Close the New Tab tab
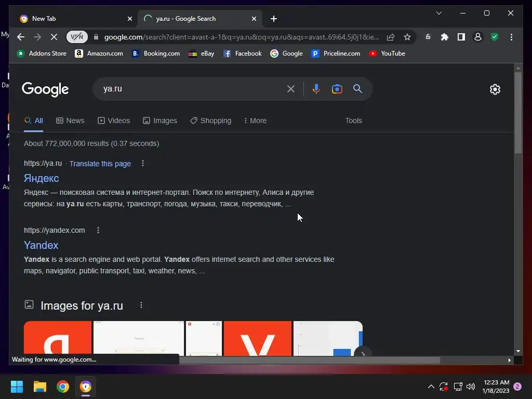Screen dimensions: 532x399 129,19
